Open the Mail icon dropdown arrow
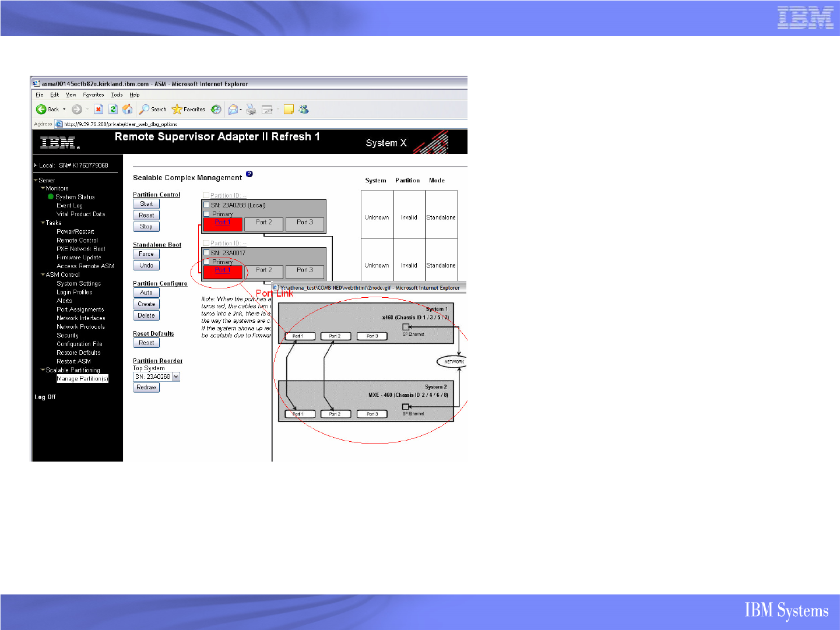Screen dimensions: 840x630 (x=240, y=109)
